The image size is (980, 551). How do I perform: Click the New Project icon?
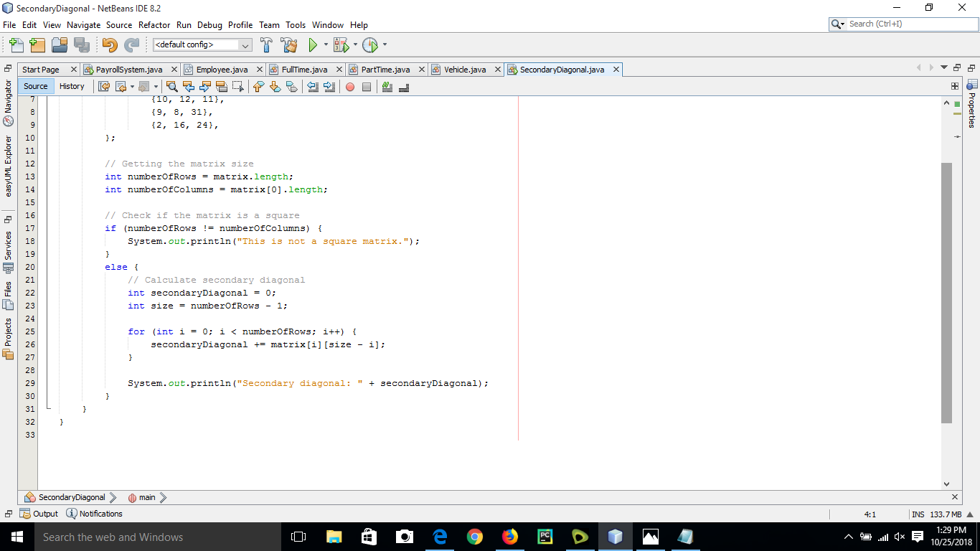point(37,45)
